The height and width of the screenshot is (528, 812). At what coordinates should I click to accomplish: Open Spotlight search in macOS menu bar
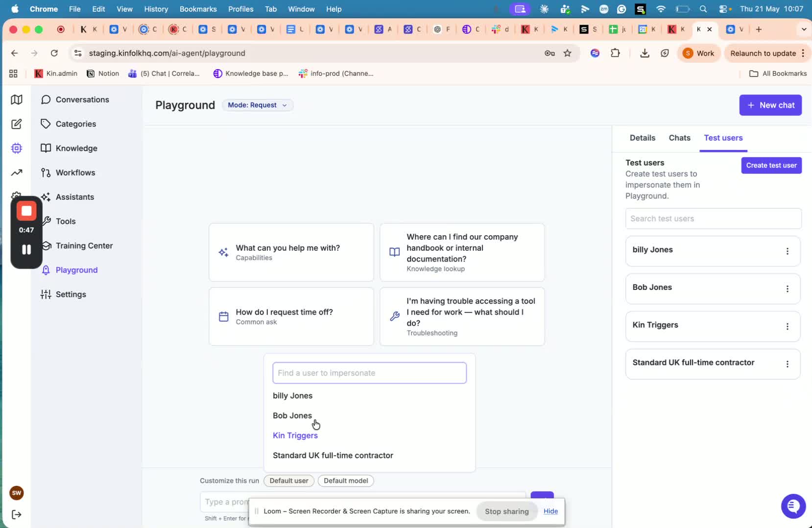(703, 9)
